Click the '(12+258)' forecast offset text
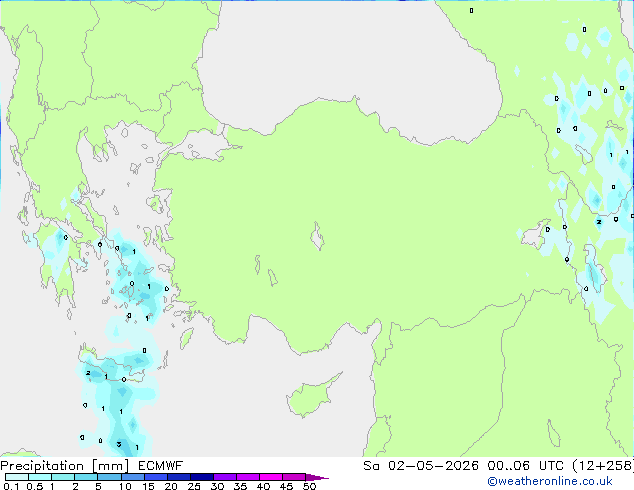Screen dimensions: 634x490 (603, 466)
